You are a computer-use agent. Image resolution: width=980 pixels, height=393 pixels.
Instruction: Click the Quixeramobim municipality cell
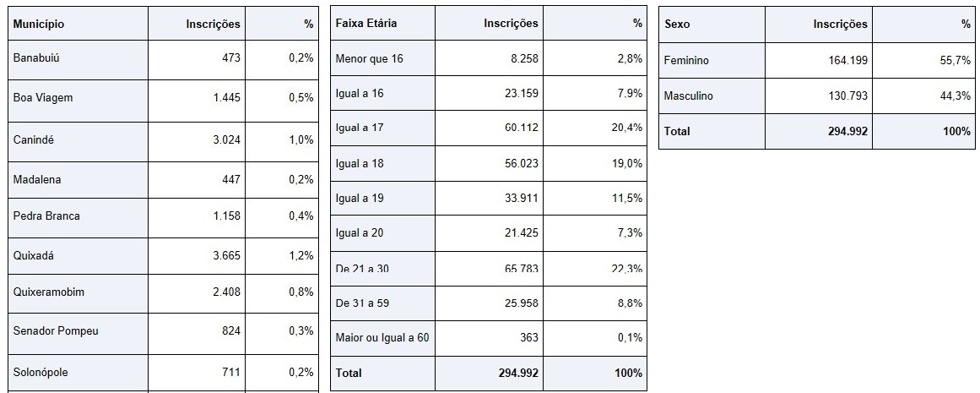48,292
